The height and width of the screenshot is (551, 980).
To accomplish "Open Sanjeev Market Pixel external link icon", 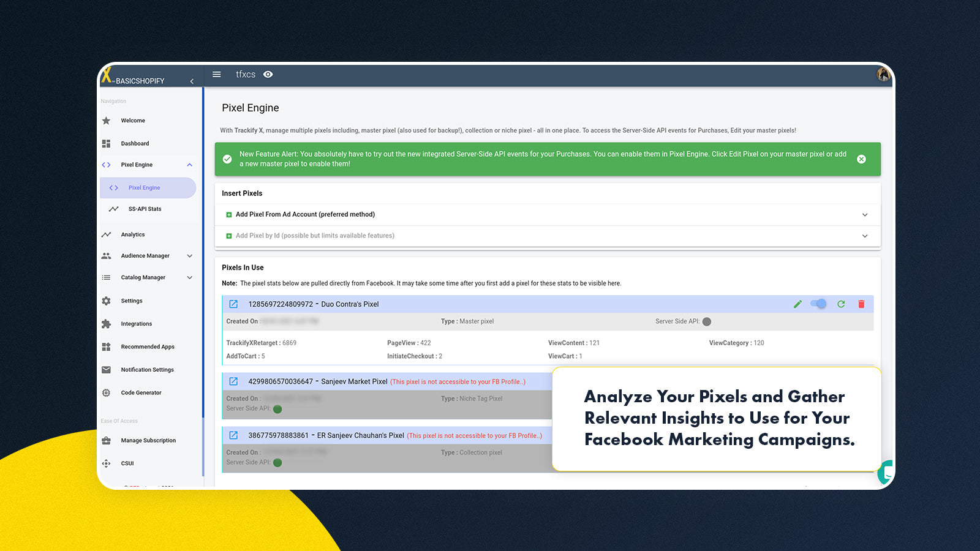I will click(233, 381).
